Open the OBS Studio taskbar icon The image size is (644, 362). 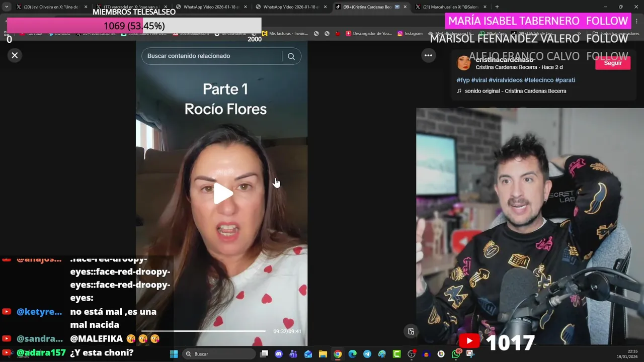tap(412, 354)
